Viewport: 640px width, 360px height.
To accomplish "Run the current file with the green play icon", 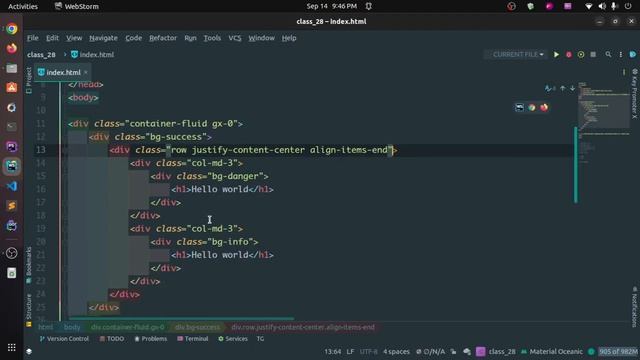I will [556, 55].
